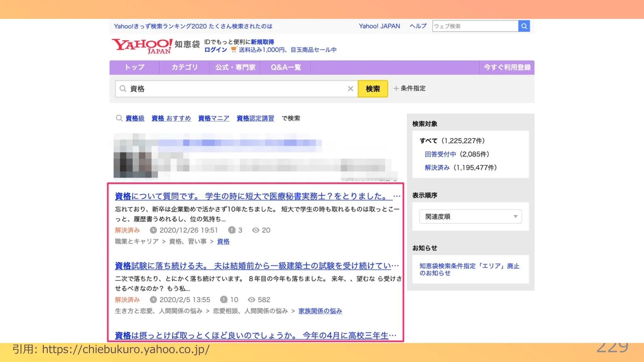
Task: Click the answers count icon next to 10
Action: coord(224,299)
